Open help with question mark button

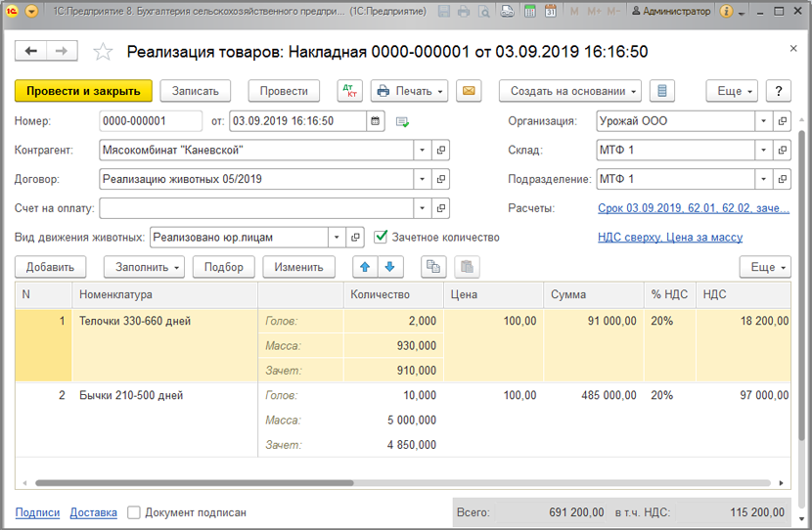click(x=779, y=91)
